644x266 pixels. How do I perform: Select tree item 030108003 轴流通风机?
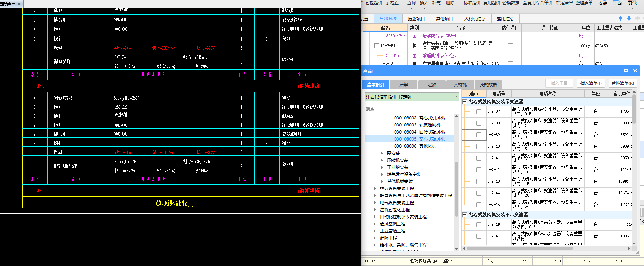tap(417, 125)
